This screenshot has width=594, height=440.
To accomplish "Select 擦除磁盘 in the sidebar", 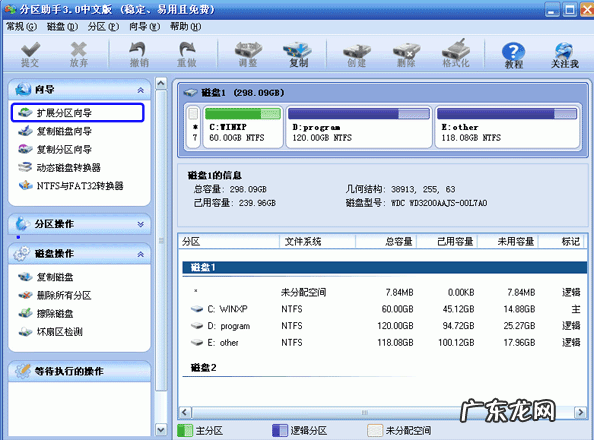I will (x=46, y=313).
